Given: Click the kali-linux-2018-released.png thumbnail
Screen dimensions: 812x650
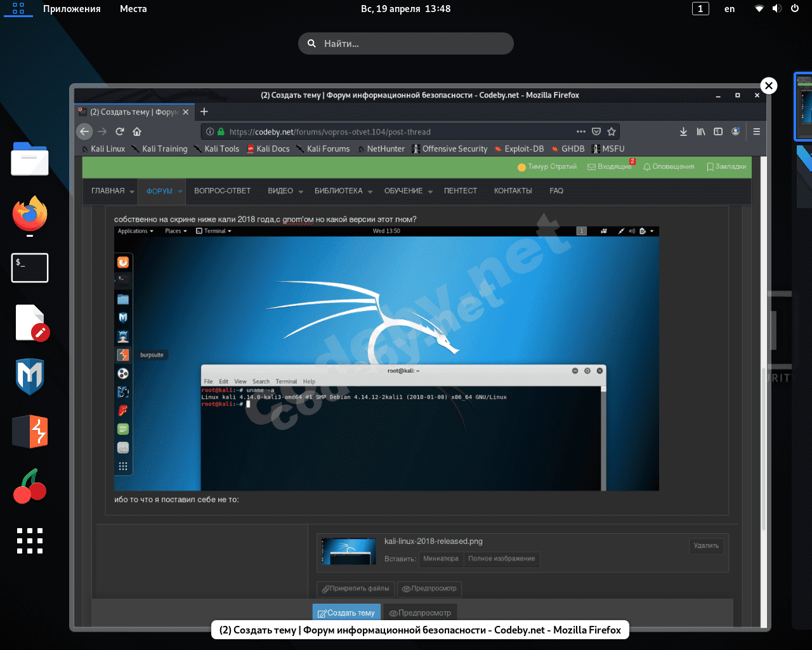Looking at the screenshot, I should tap(348, 550).
